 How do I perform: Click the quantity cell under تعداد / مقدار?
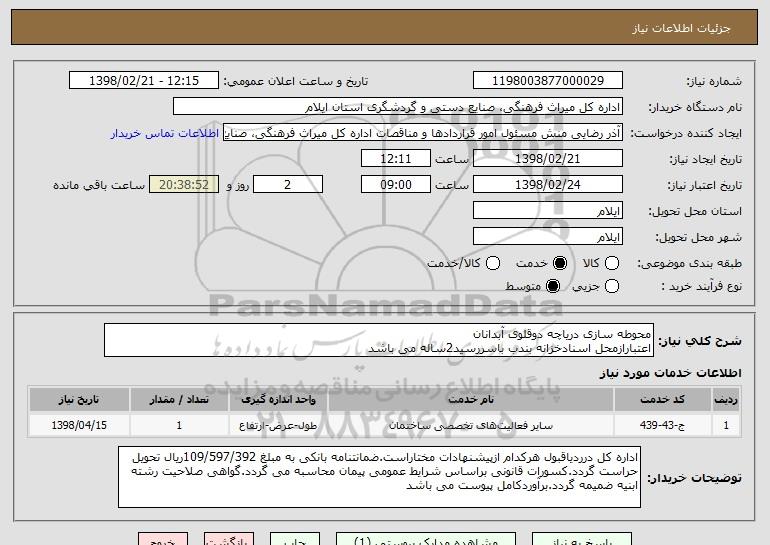pos(179,425)
